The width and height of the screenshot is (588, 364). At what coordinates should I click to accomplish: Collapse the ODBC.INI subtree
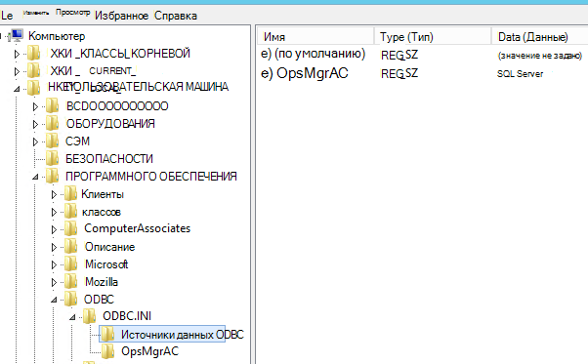(72, 317)
